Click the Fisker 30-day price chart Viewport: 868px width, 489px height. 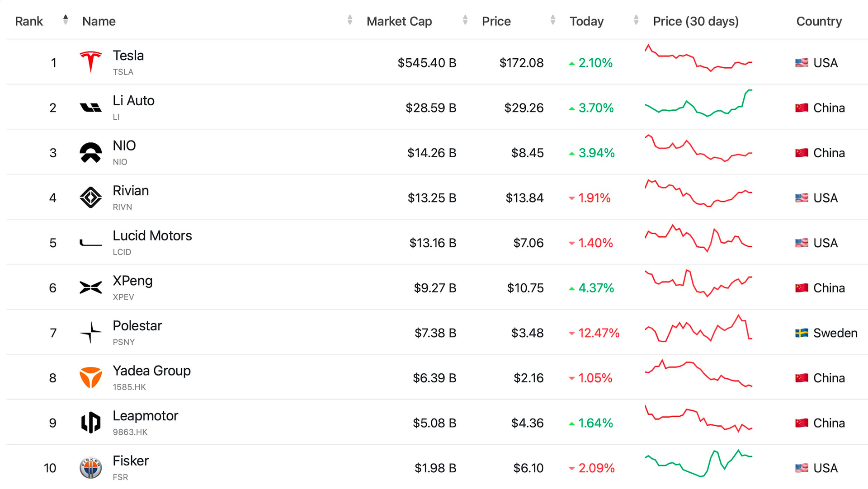click(698, 463)
